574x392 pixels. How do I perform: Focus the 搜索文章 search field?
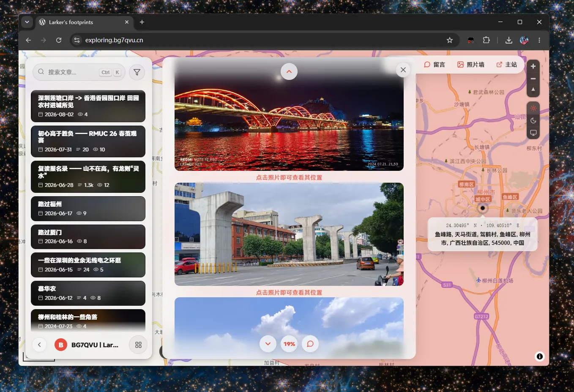(79, 72)
